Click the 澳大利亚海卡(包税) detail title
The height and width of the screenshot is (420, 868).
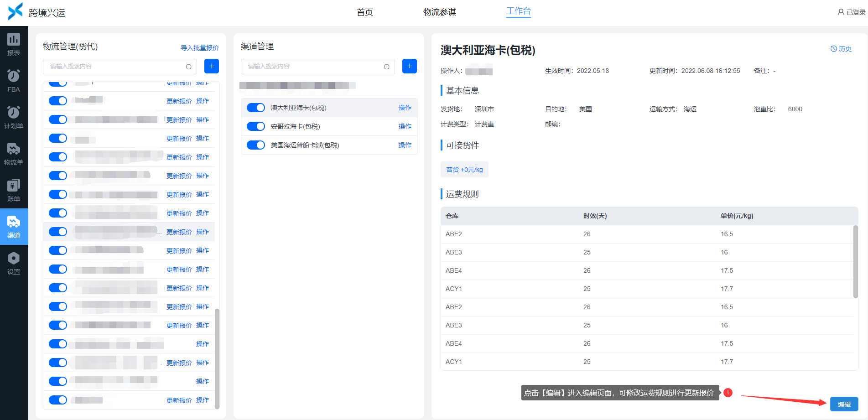488,50
